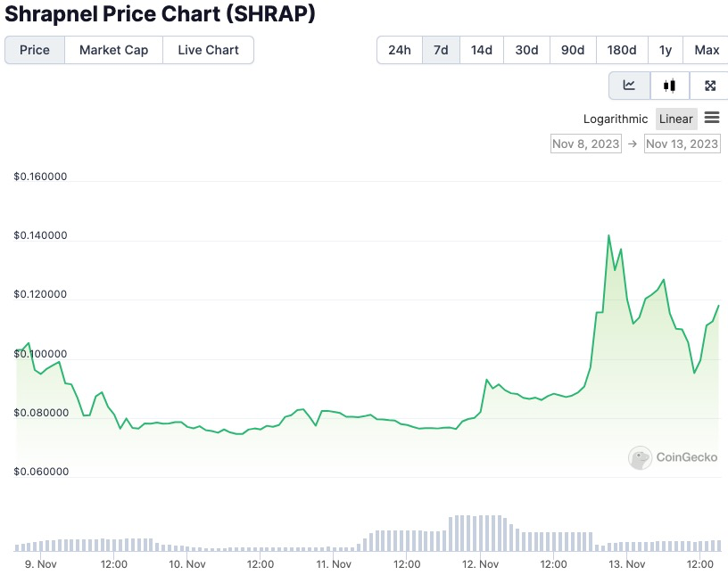Viewport: 728px width, 575px height.
Task: Show 30d price history
Action: [x=527, y=50]
